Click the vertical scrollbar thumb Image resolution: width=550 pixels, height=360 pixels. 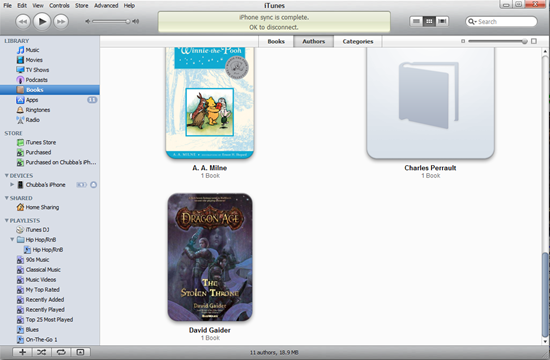(x=545, y=295)
